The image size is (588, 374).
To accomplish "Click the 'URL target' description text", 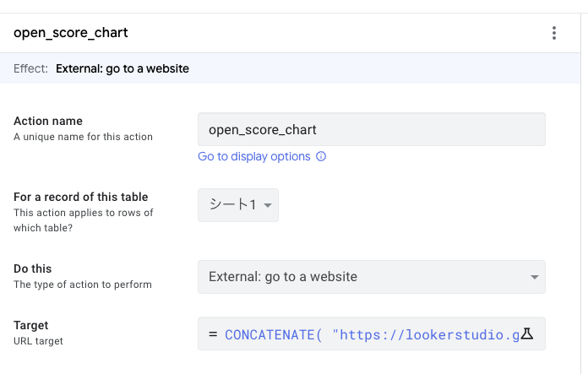I will tap(38, 341).
